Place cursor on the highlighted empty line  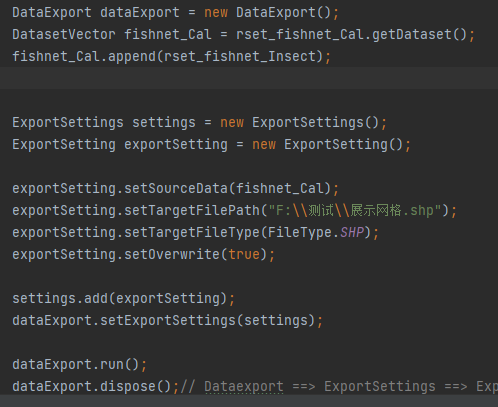(249, 78)
